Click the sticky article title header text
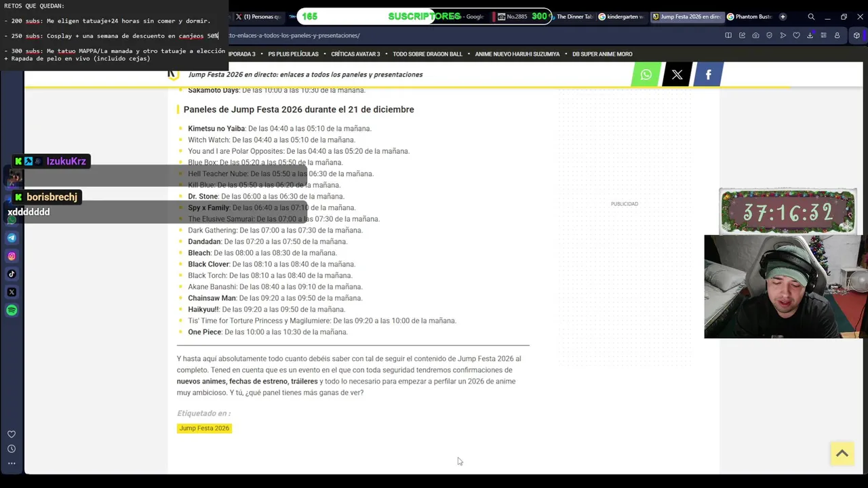Image resolution: width=868 pixels, height=488 pixels. tap(305, 75)
